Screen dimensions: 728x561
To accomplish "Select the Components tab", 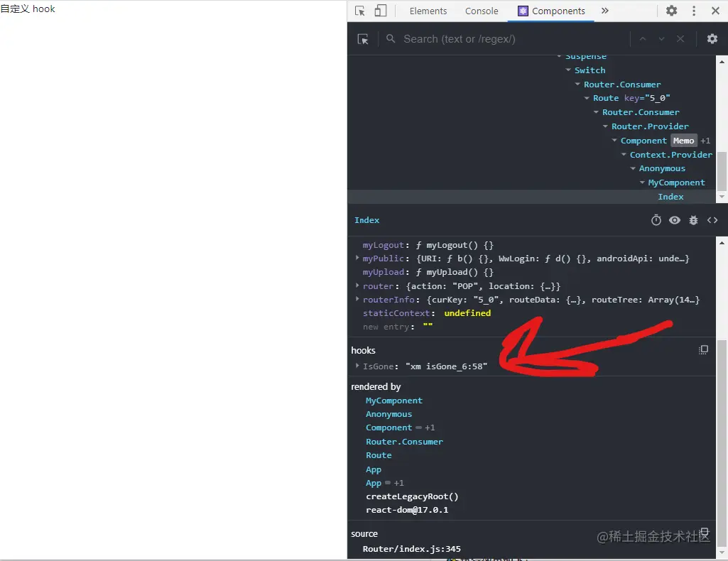I will [551, 11].
